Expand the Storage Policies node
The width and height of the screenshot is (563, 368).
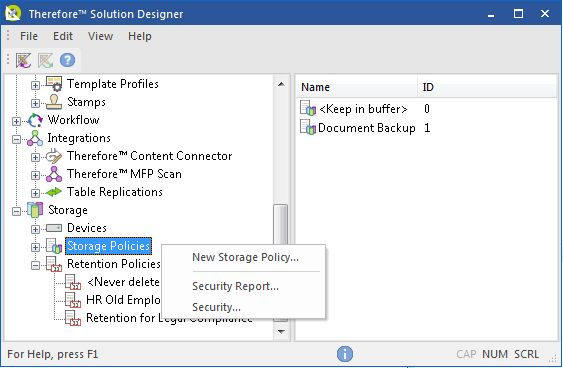35,247
